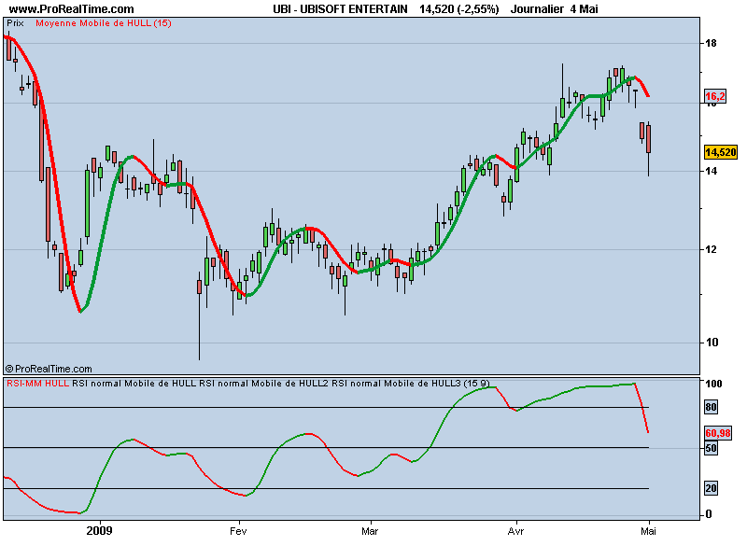The image size is (747, 560).
Task: Click the Prix legend label
Action: (x=15, y=23)
